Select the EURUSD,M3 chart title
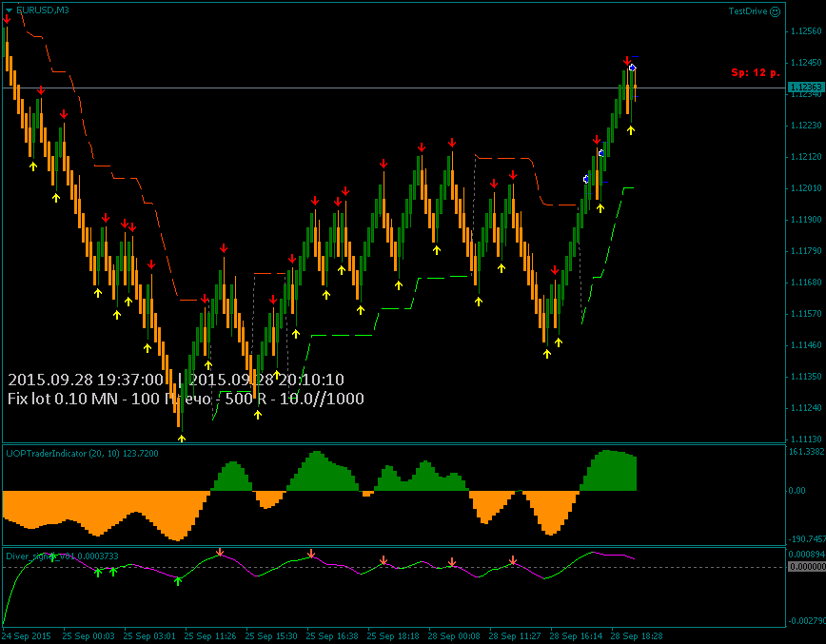The height and width of the screenshot is (644, 826). 42,10
